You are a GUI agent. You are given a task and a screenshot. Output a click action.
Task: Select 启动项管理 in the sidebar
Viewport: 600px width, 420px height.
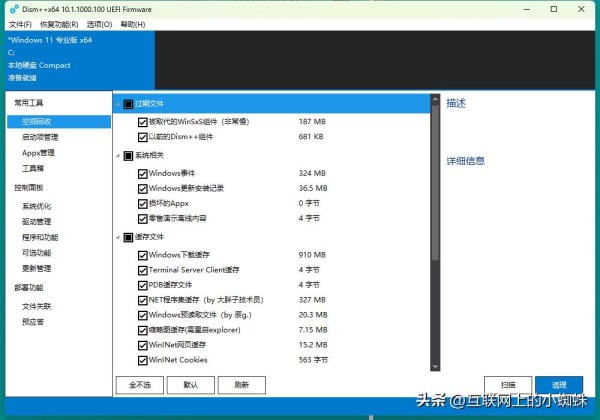[x=40, y=137]
